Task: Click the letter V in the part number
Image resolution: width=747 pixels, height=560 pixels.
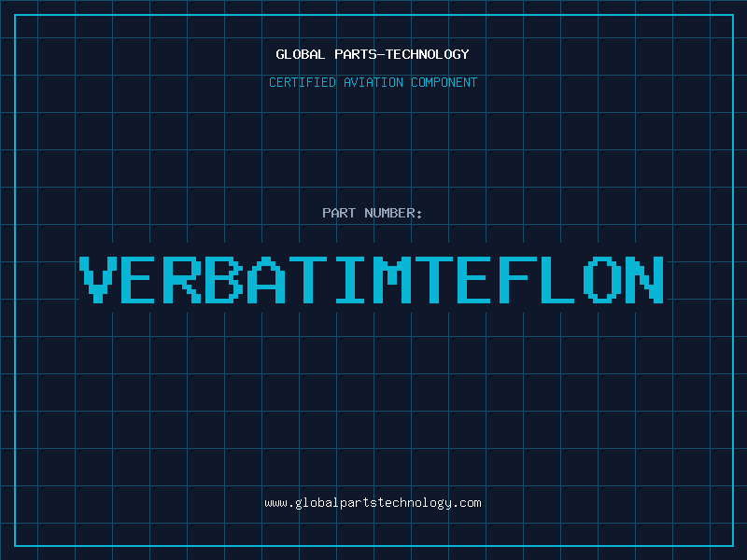Action: [99, 280]
